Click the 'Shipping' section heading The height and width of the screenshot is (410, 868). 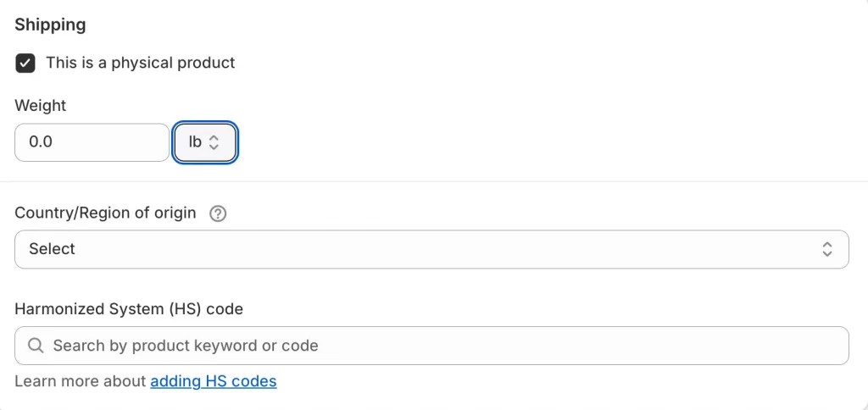tap(50, 25)
